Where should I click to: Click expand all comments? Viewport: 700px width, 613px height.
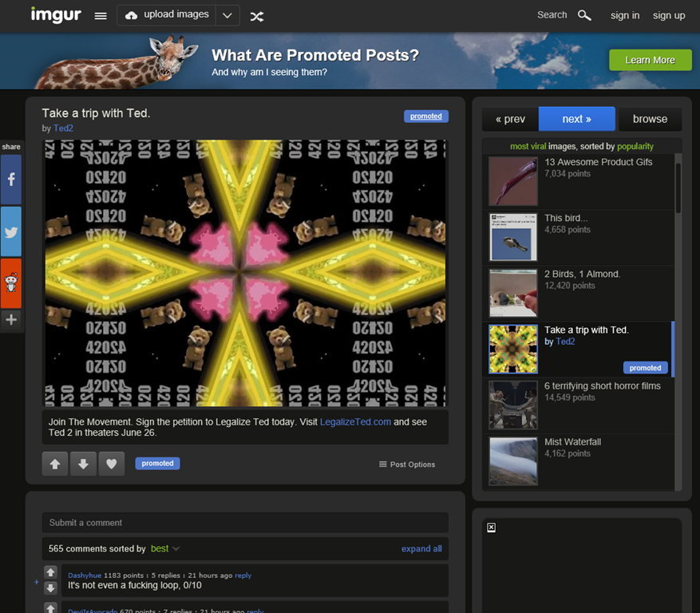[421, 548]
